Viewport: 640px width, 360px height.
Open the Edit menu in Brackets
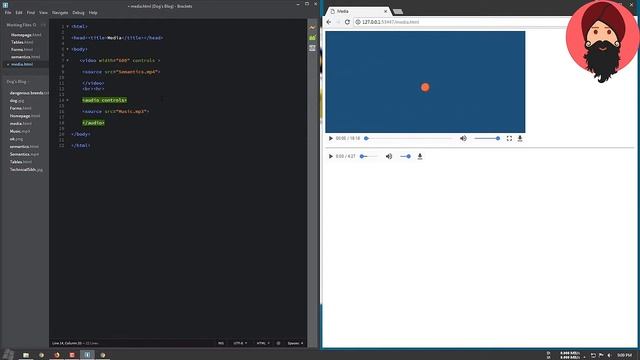[19, 13]
